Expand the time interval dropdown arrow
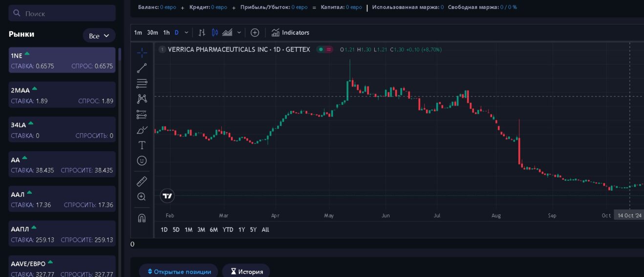Viewport: 644px width, 277px height. click(x=186, y=33)
